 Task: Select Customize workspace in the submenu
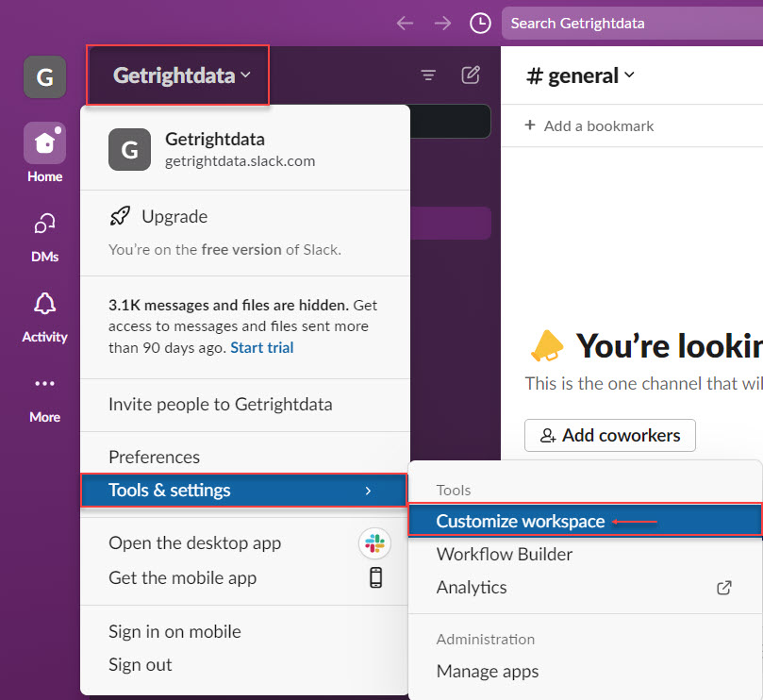click(x=585, y=522)
